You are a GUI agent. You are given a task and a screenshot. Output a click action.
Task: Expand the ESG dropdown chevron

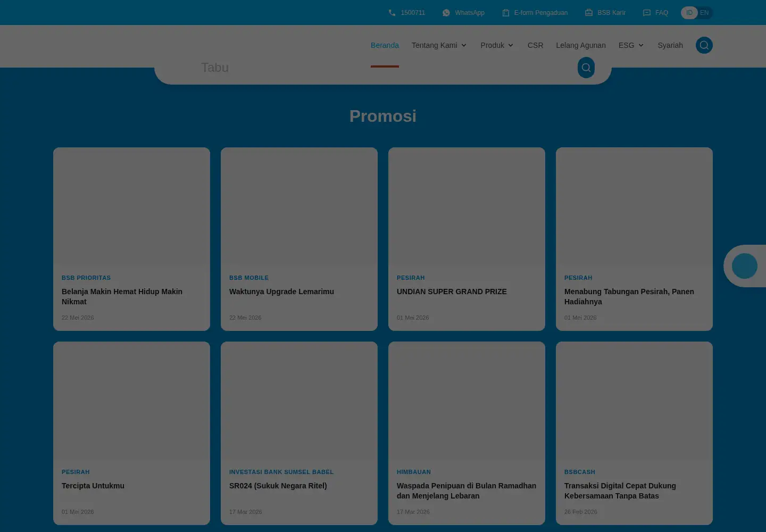coord(641,46)
